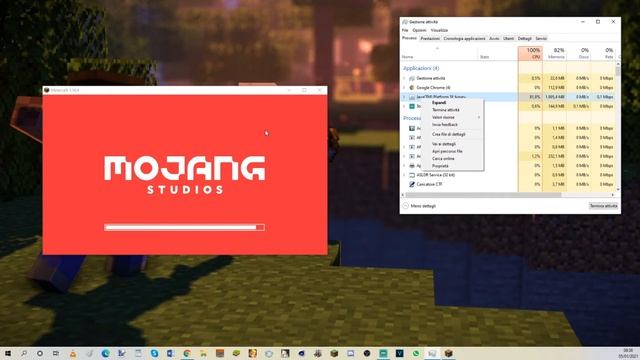The image size is (640, 360).
Task: Open the File menu in Task Manager
Action: click(405, 30)
